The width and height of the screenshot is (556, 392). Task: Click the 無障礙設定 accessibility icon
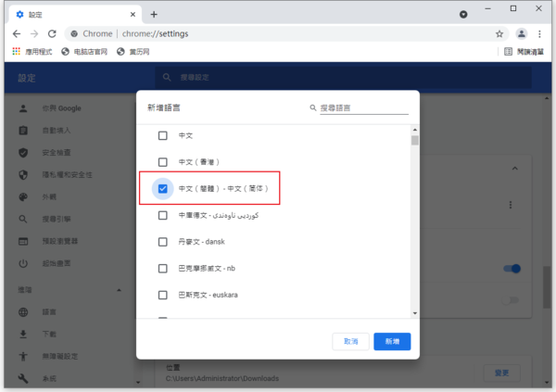(23, 356)
